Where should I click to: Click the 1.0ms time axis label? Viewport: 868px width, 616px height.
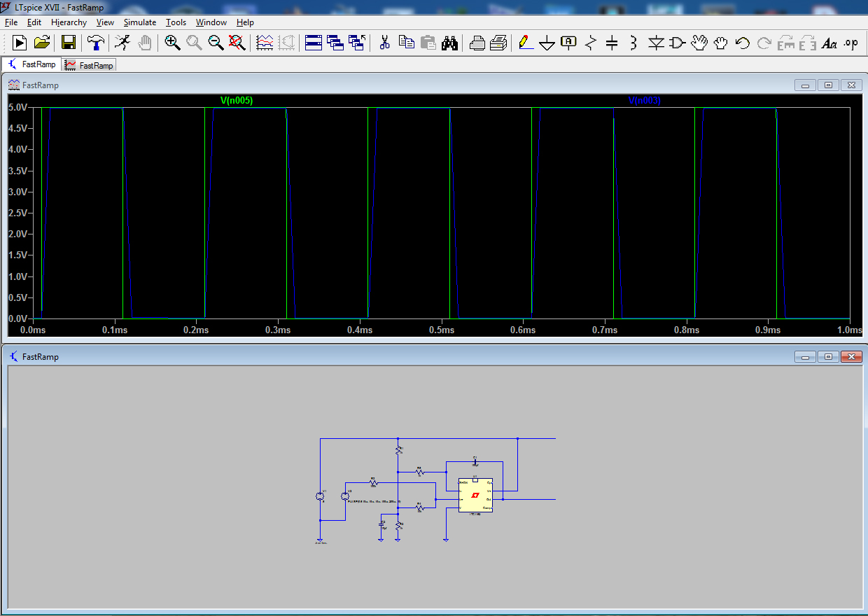(x=849, y=330)
